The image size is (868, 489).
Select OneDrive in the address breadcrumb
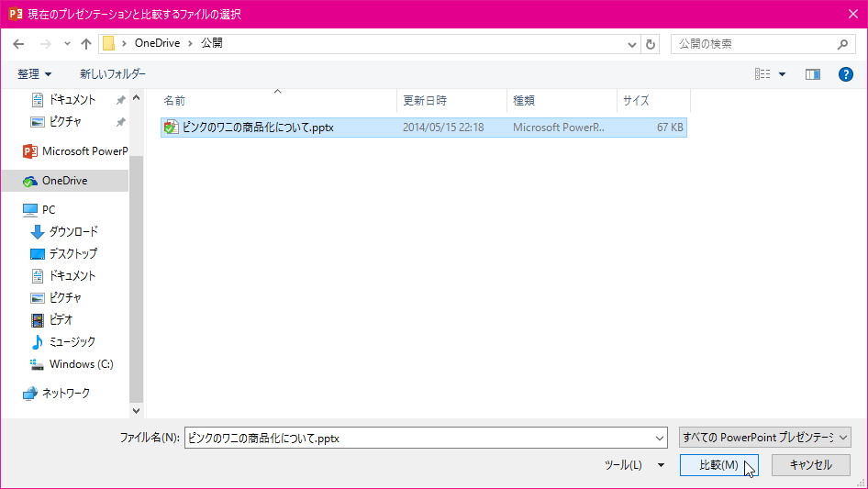click(157, 43)
